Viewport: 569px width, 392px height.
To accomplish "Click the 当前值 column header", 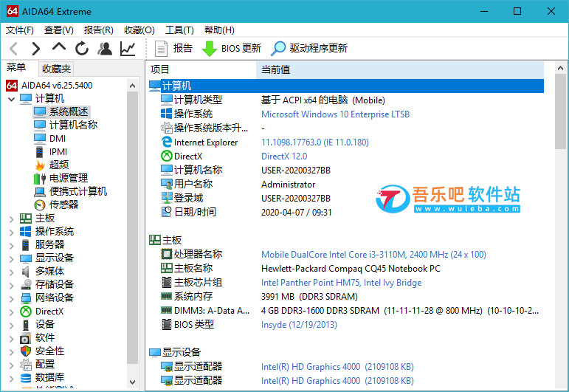I will click(400, 69).
